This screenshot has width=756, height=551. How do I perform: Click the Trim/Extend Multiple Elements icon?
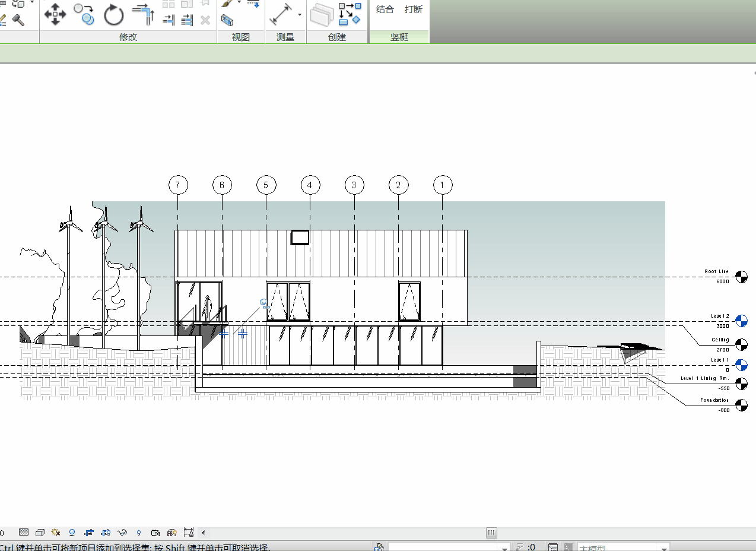coord(187,20)
